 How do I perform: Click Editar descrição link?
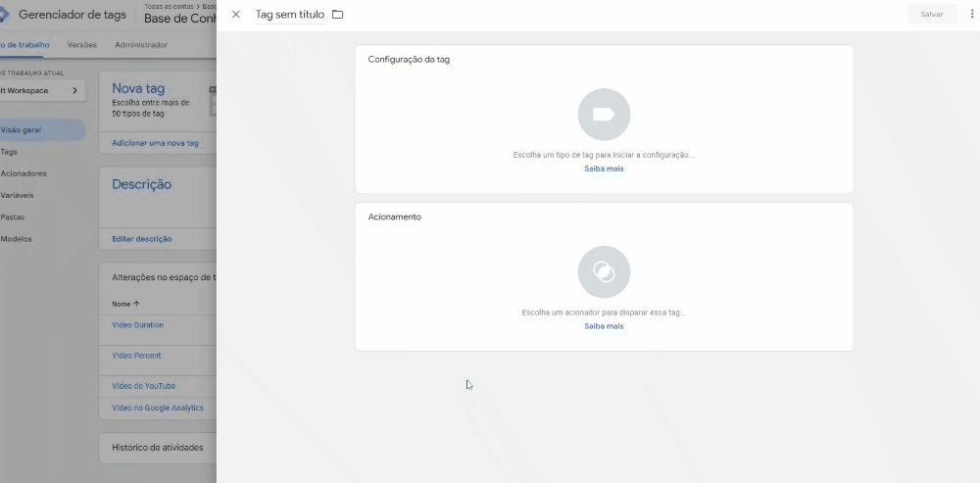pos(142,239)
